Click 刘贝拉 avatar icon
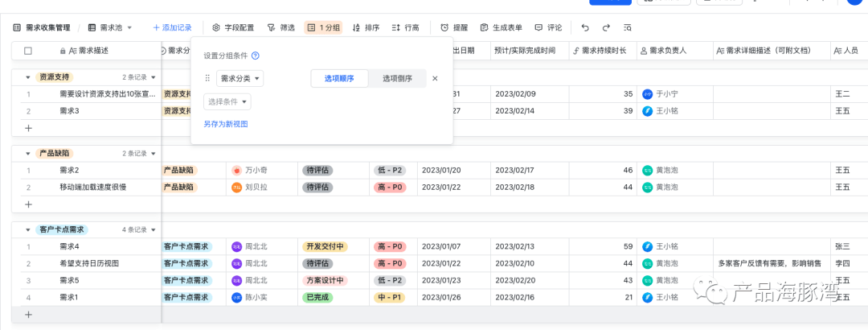 pos(236,188)
